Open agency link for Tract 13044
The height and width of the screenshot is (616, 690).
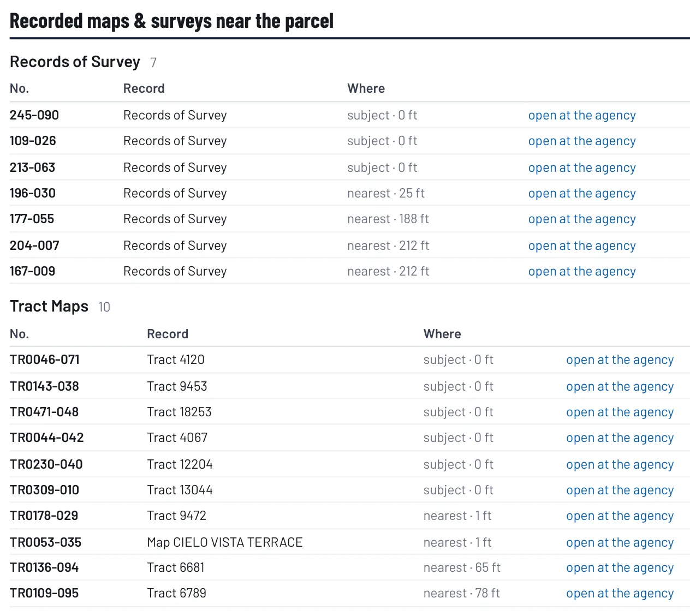click(620, 490)
